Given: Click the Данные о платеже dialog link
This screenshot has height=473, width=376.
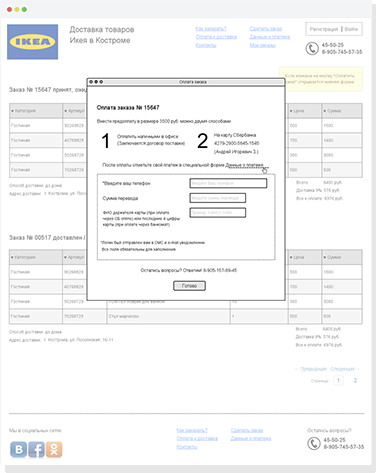Looking at the screenshot, I should tap(245, 165).
